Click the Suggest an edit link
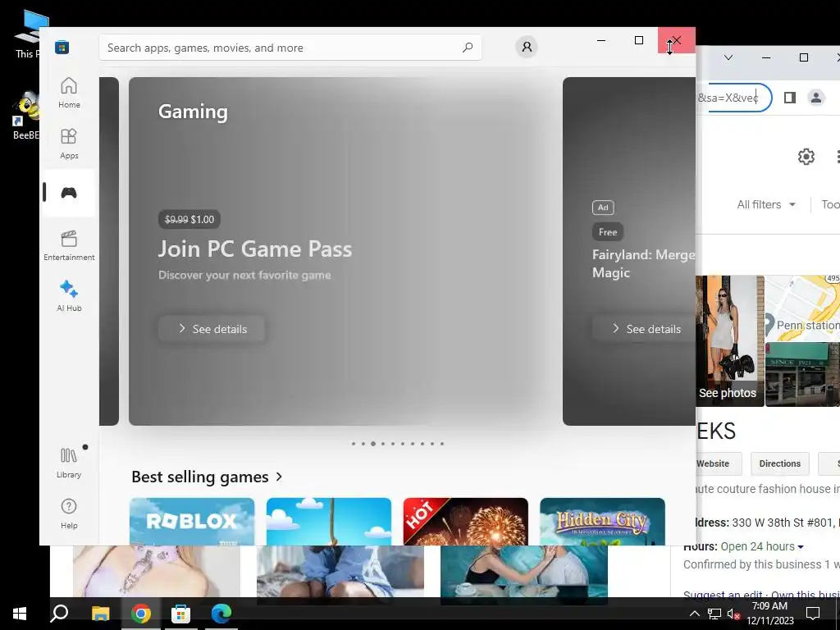This screenshot has width=840, height=630. click(724, 594)
